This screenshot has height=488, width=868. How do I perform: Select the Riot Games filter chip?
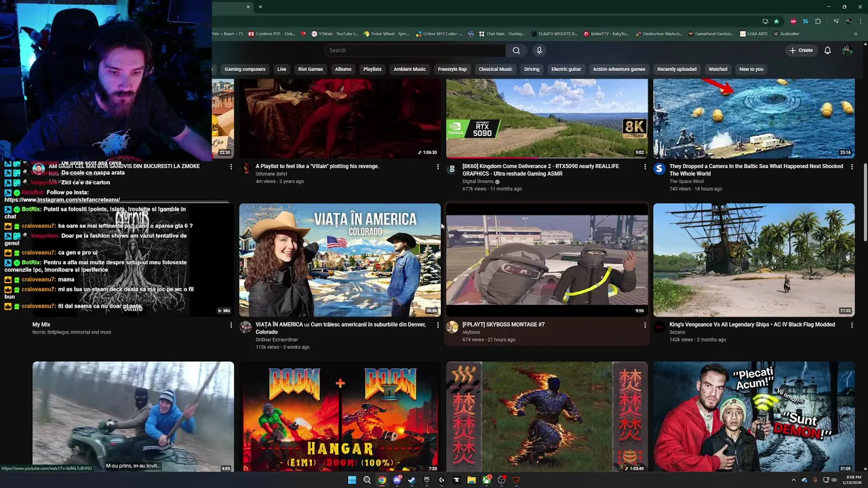point(311,69)
